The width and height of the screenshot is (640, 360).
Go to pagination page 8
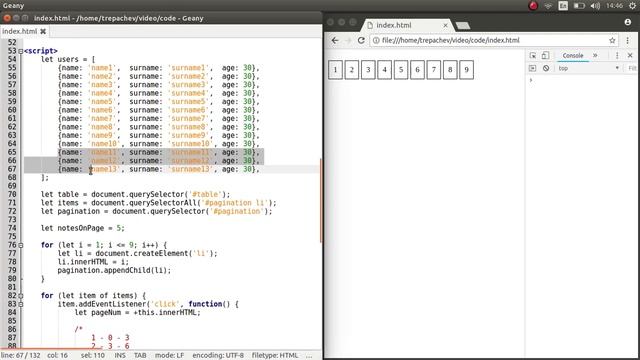(450, 70)
